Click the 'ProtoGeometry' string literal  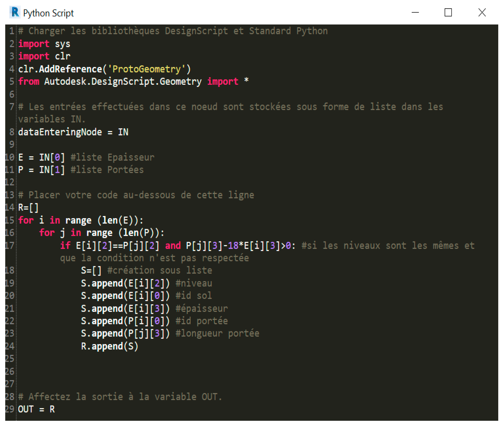click(146, 69)
